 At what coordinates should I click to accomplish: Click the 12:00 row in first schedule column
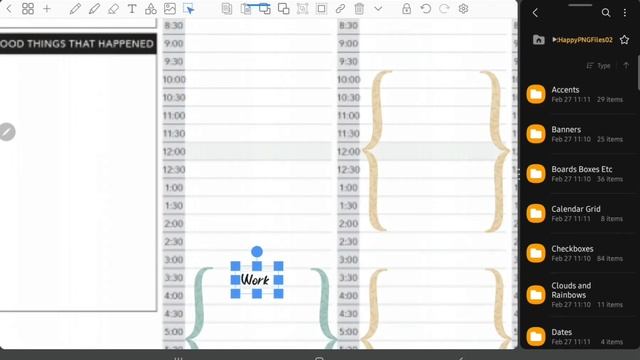247,151
